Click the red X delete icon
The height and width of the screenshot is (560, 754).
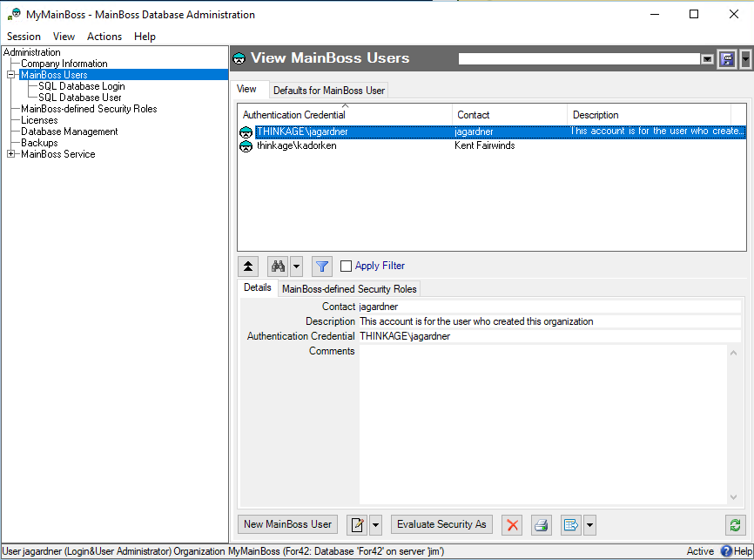click(x=512, y=525)
